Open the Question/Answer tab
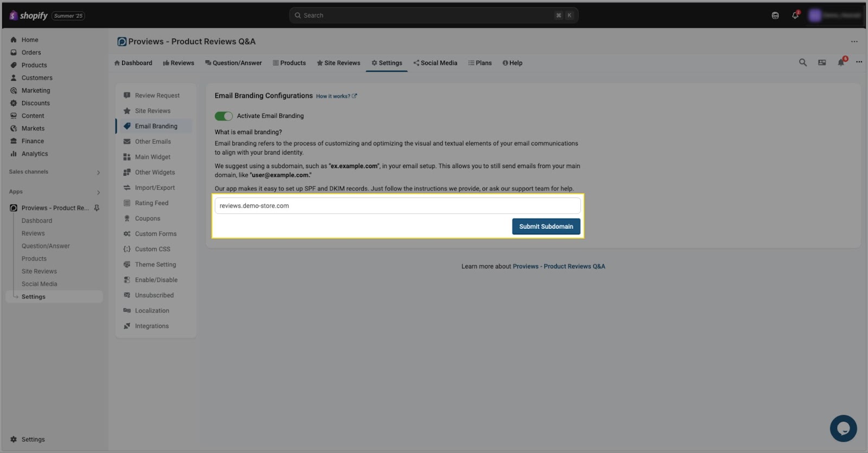Viewport: 868px width, 453px height. (x=233, y=63)
